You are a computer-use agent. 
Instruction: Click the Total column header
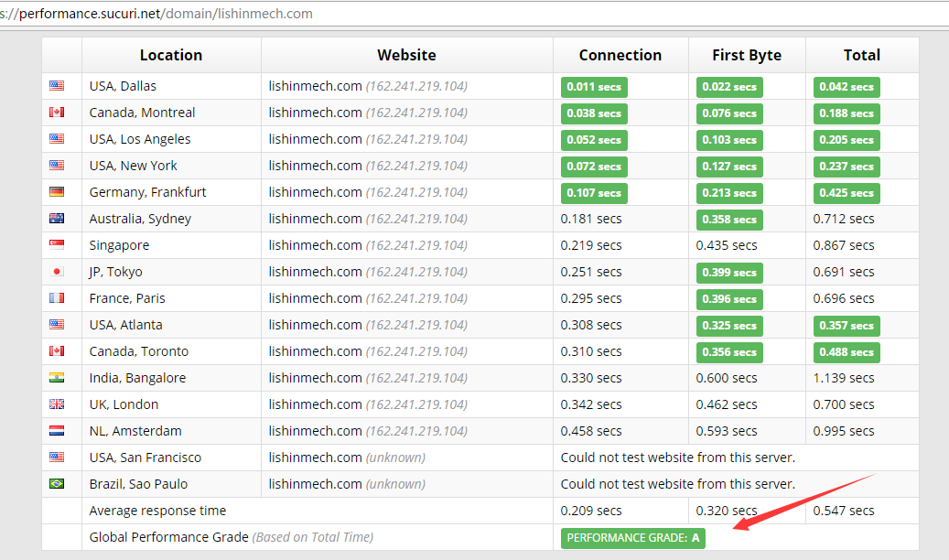click(861, 55)
